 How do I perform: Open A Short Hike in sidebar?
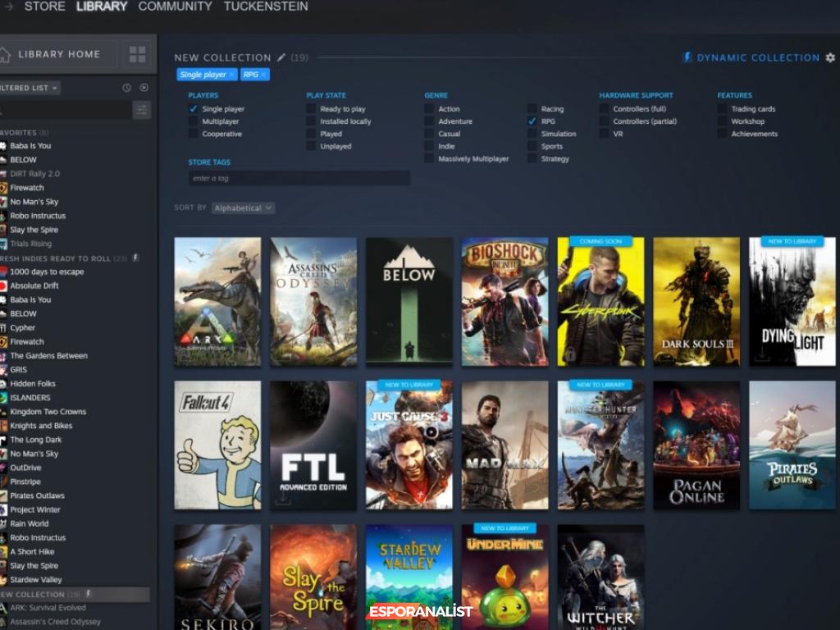pos(32,552)
